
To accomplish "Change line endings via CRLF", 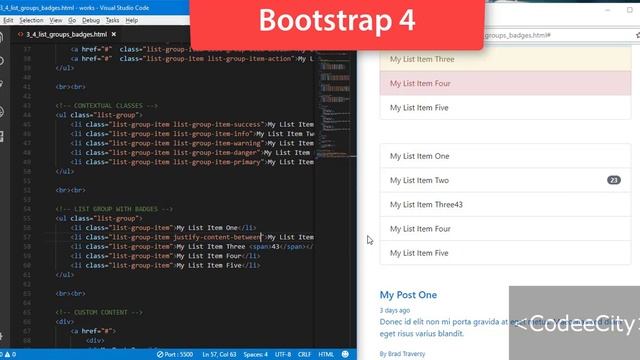I will pos(304,354).
